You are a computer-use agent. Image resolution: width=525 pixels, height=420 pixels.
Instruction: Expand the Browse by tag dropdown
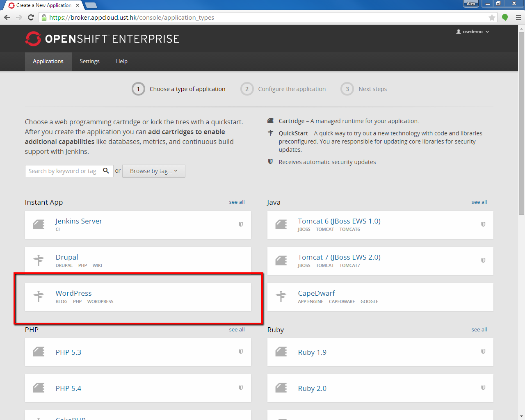click(154, 171)
